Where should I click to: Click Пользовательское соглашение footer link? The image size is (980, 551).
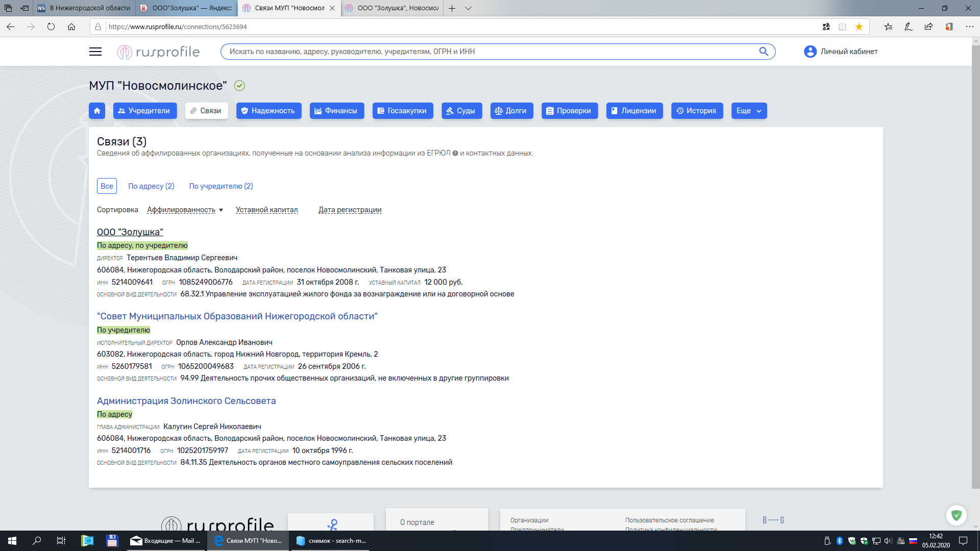click(670, 520)
